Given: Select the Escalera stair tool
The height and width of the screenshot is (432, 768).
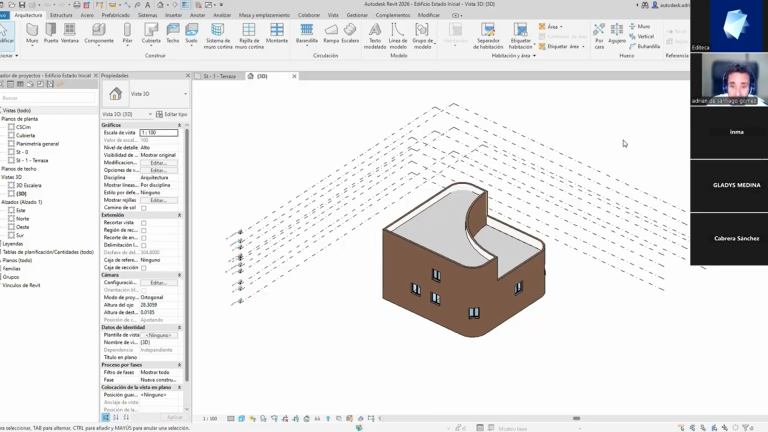Looking at the screenshot, I should click(x=350, y=33).
